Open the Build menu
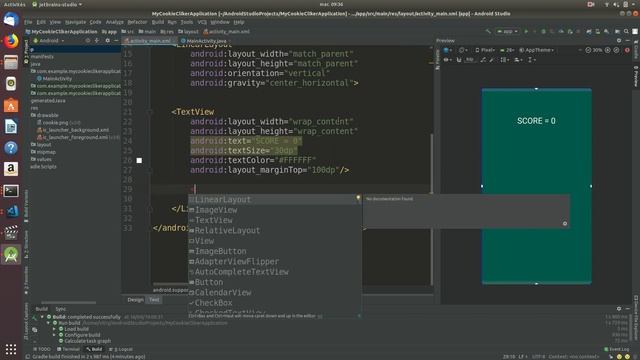Screen dimensions: 640x360 [x=158, y=22]
